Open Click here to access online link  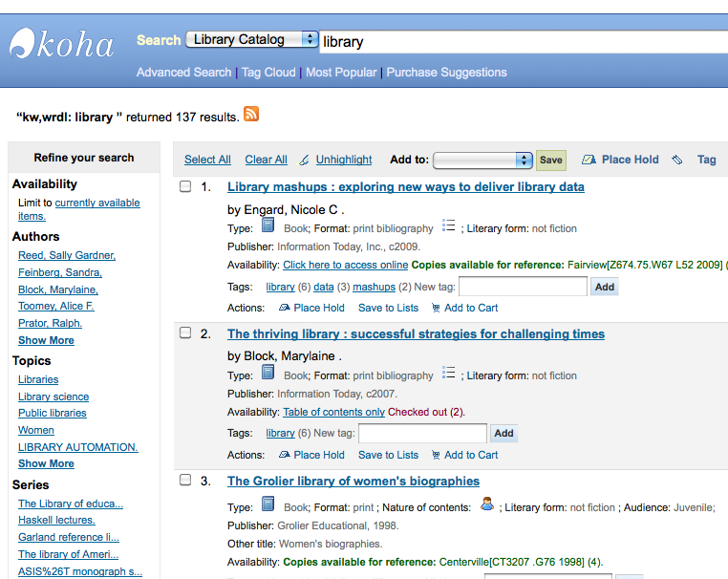(345, 265)
